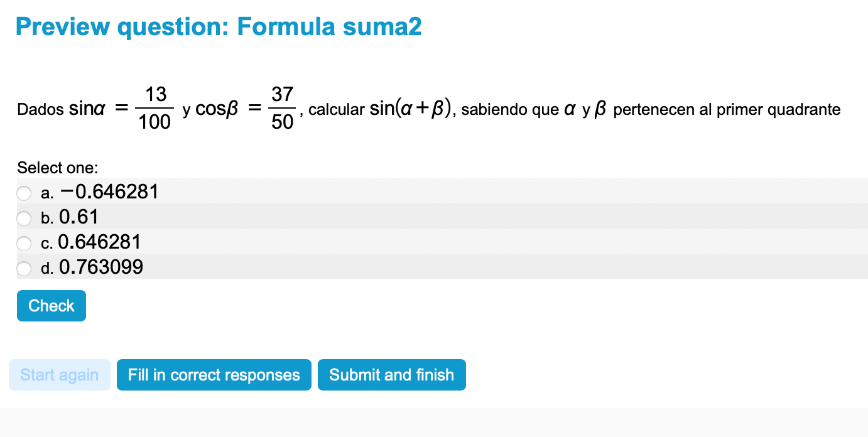Click the fraction 13 over 100
Viewport: 868px width, 437px height.
click(155, 108)
